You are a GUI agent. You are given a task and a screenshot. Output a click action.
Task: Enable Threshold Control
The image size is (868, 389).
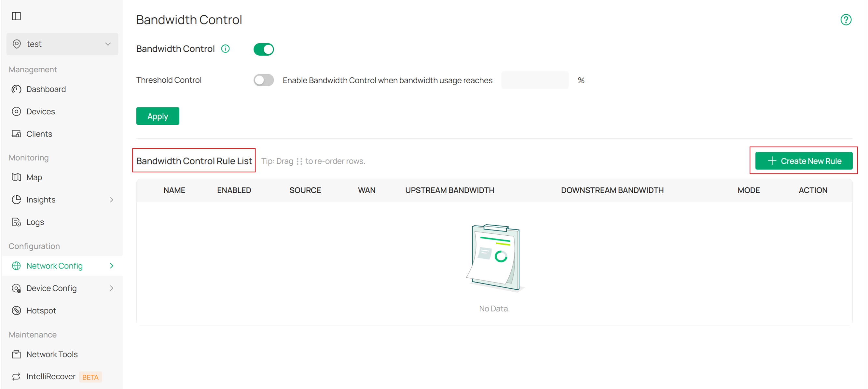pos(264,80)
